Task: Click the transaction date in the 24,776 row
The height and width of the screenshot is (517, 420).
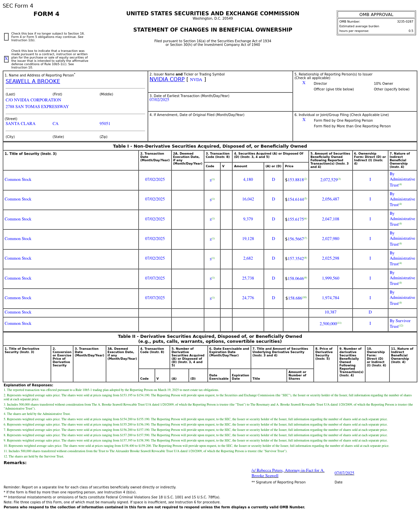Action: tap(155, 298)
